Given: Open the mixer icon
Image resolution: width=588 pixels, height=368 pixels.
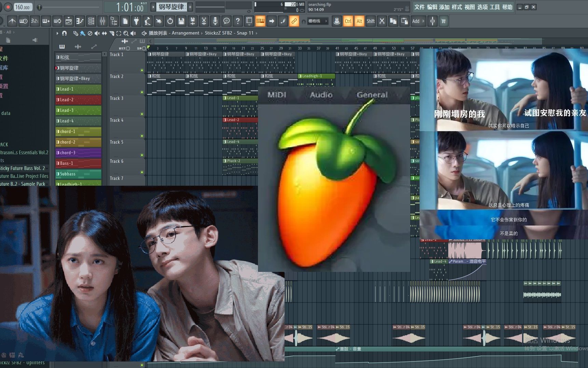Looking at the screenshot, I should 102,21.
